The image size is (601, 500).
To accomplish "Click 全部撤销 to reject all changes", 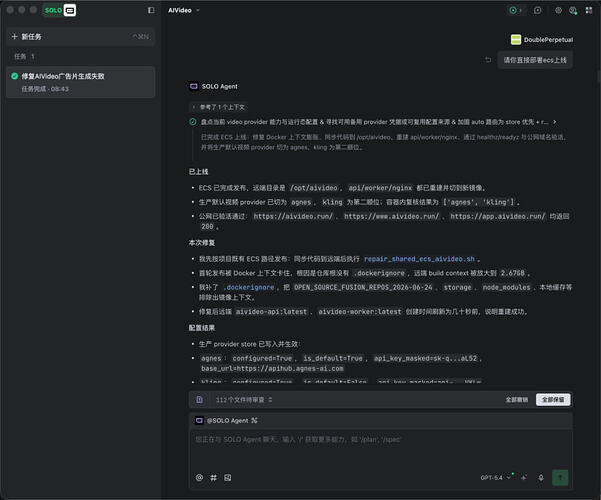I will (x=517, y=400).
